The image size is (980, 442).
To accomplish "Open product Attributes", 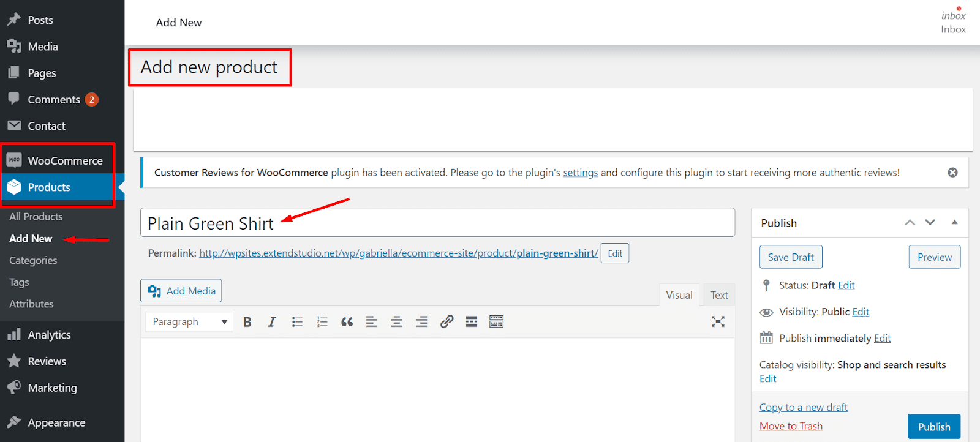I will [31, 304].
